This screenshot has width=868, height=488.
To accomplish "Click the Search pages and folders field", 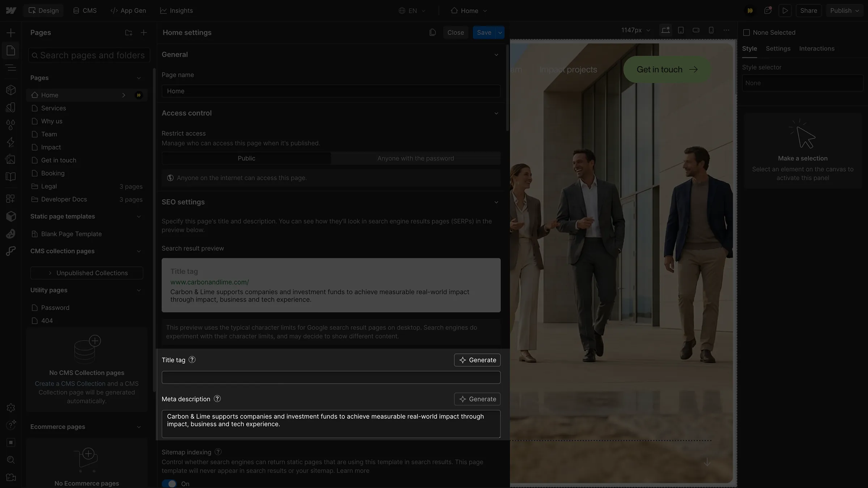I will click(89, 55).
